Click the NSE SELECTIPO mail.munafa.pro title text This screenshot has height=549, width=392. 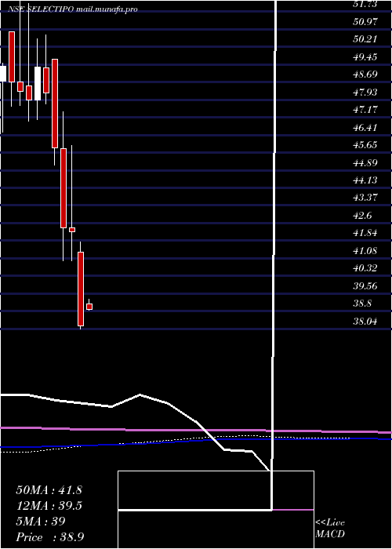point(73,9)
